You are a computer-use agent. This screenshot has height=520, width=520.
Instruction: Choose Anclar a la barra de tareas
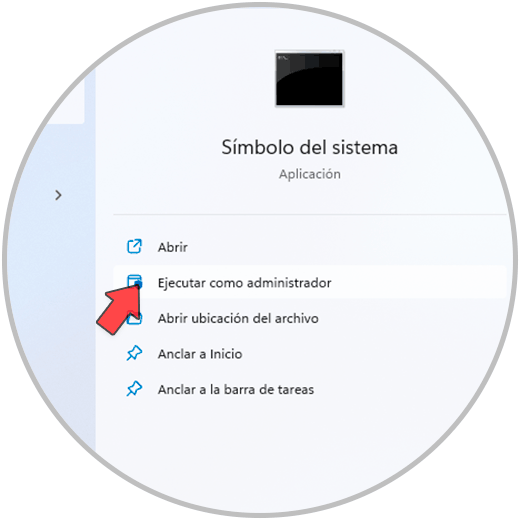(236, 389)
